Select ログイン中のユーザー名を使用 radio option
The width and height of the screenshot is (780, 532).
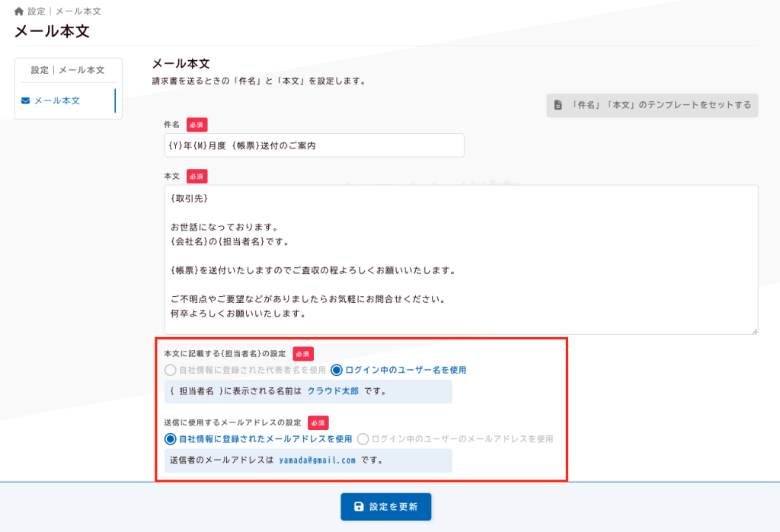[337, 371]
